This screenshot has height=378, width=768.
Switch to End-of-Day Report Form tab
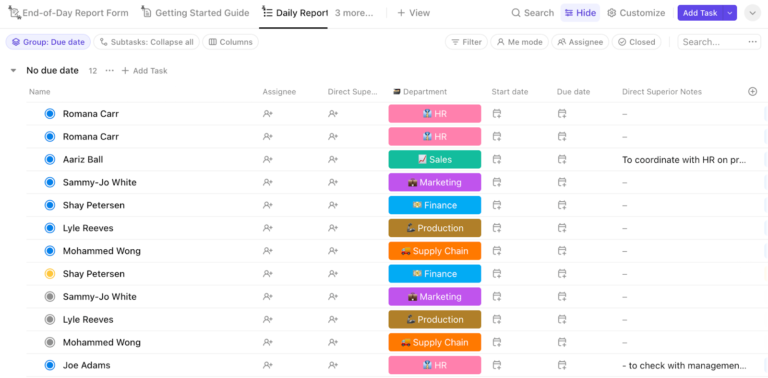click(x=69, y=13)
